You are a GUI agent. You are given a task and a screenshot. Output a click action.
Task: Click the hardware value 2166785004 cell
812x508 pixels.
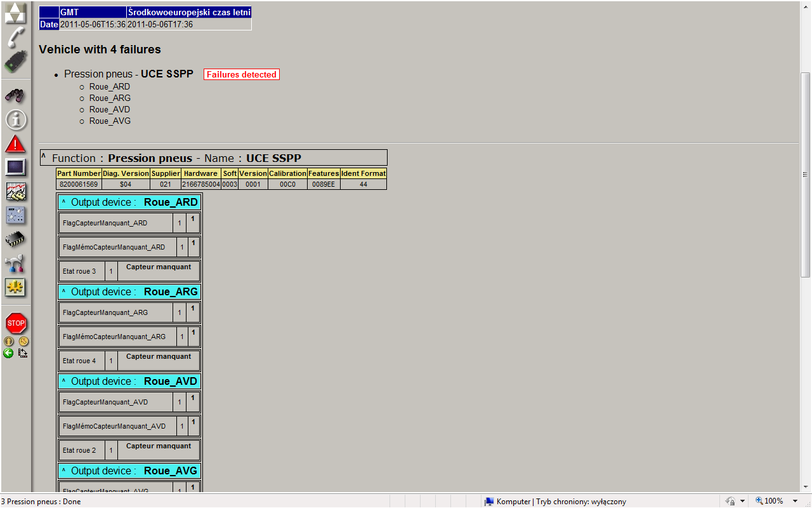[201, 184]
